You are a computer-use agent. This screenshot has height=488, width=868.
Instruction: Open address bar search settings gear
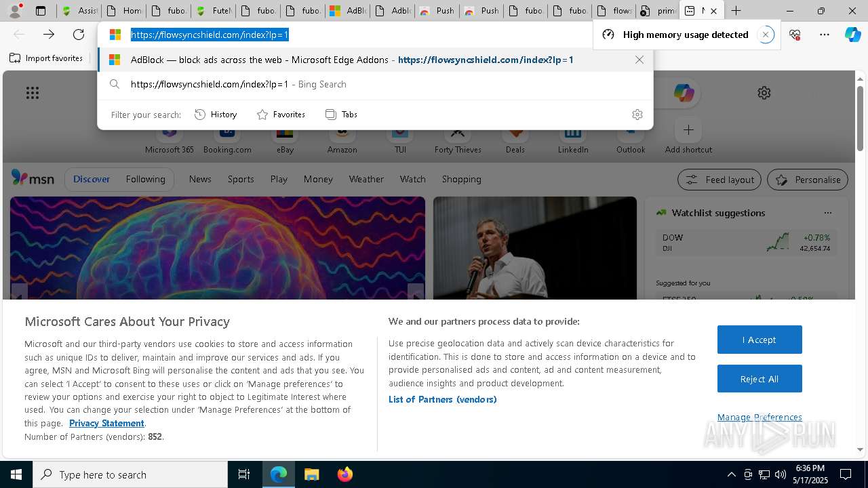tap(637, 115)
